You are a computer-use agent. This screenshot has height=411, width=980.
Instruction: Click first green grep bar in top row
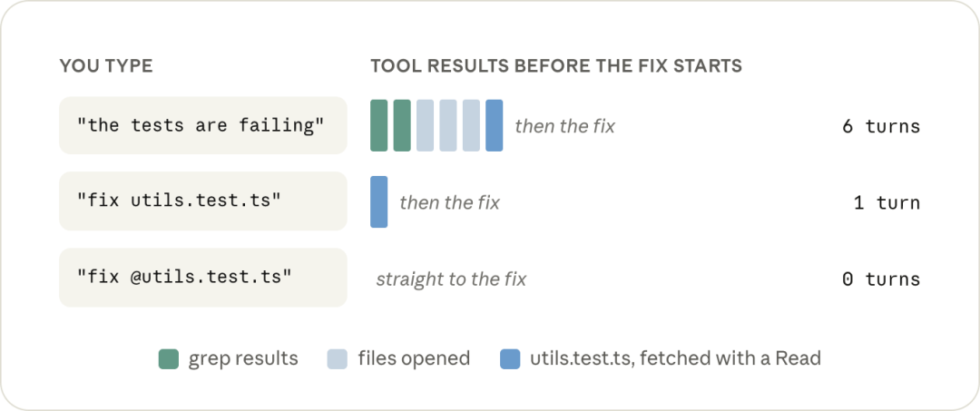[x=378, y=125]
